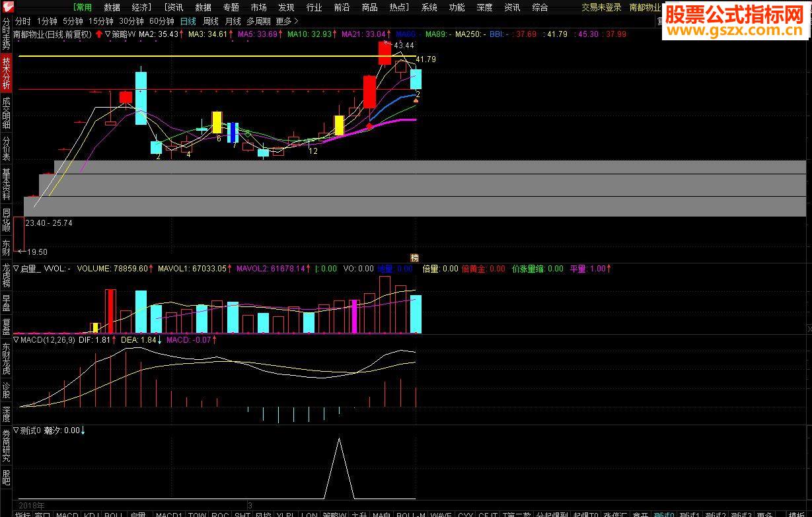Expand the MACD(12,26,9) indicator triangle
Screen dimensions: 812x517
click(x=17, y=340)
